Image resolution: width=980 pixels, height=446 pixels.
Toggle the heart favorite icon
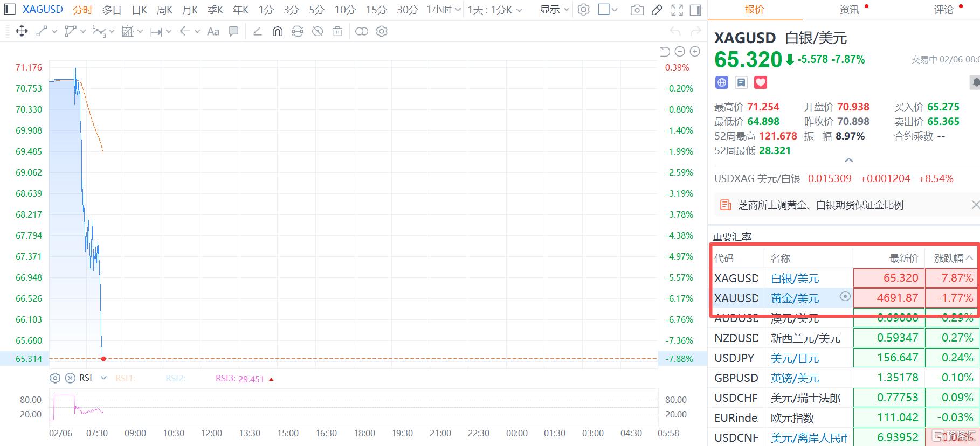click(760, 82)
